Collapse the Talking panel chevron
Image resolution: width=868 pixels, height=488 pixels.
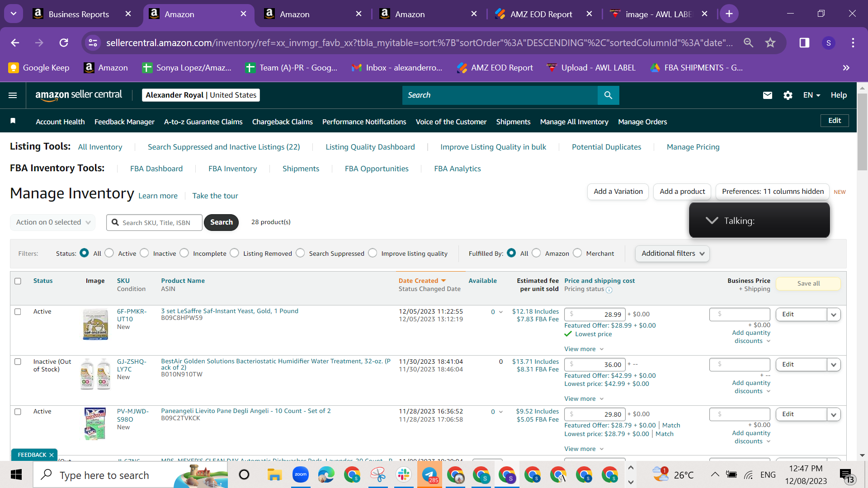[712, 221]
